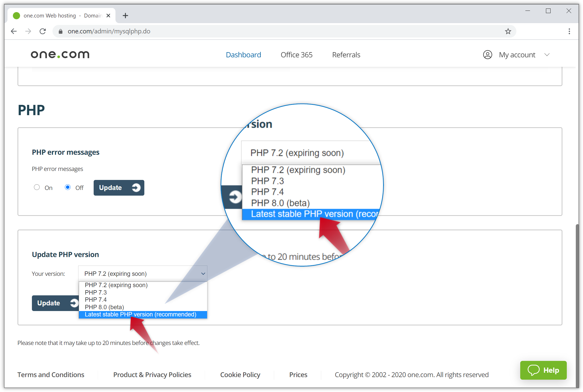Image resolution: width=583 pixels, height=392 pixels.
Task: Open a new browser tab
Action: [125, 16]
